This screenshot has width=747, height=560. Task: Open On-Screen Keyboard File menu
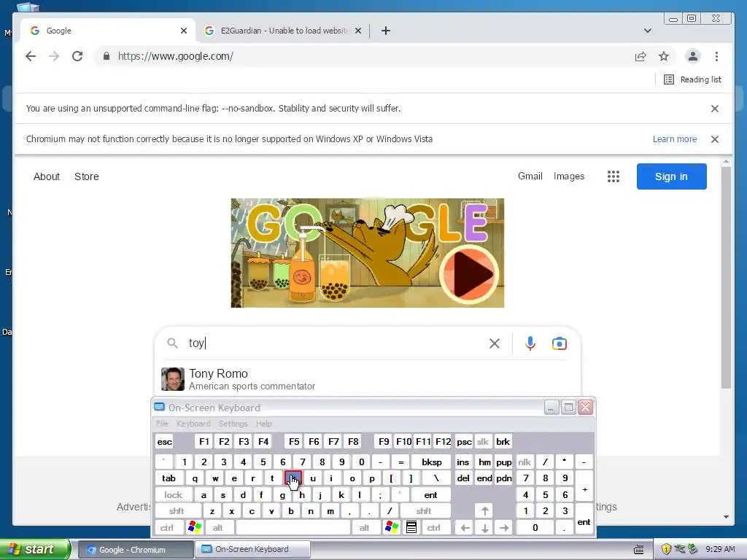(162, 424)
